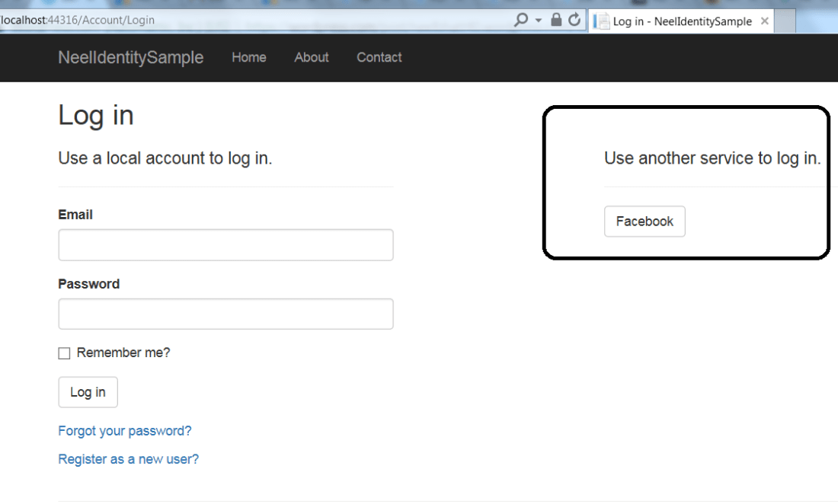Viewport: 838px width, 504px height.
Task: Expand the address bar autocomplete dropdown arrow
Action: click(x=539, y=20)
